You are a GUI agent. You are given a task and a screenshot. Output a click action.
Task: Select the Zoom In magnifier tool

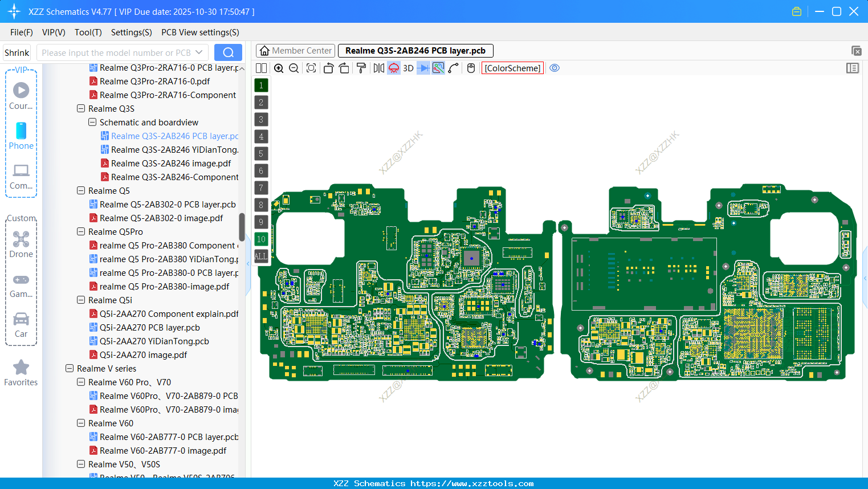pos(279,68)
